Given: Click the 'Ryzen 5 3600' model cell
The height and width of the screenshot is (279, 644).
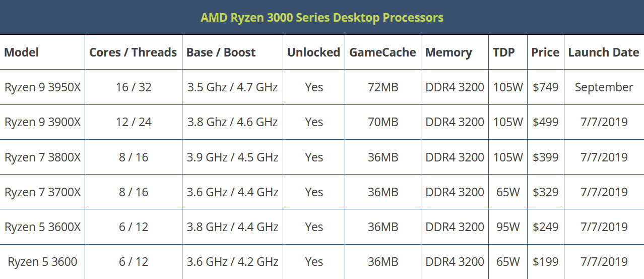Looking at the screenshot, I should click(x=42, y=262).
